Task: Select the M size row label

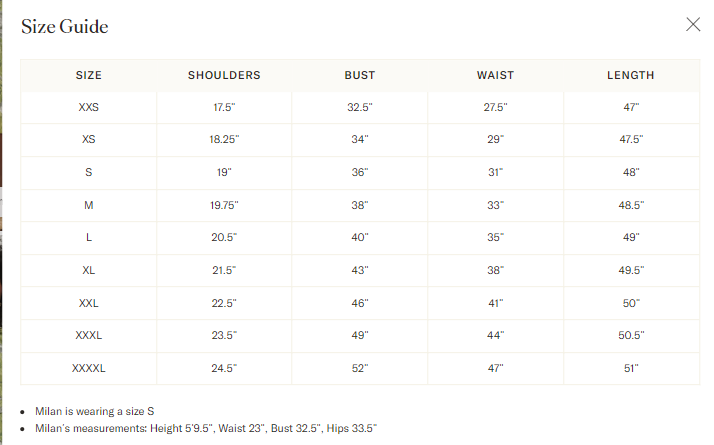Action: pos(89,205)
